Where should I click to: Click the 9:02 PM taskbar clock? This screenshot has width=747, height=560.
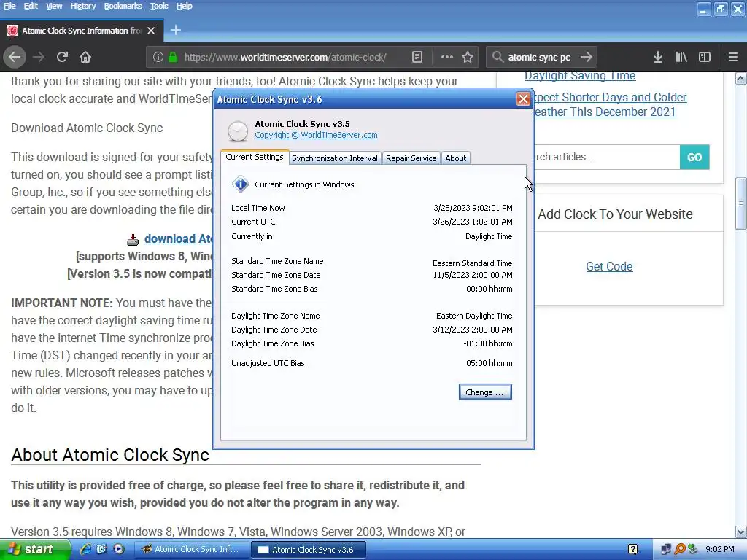pyautogui.click(x=720, y=550)
